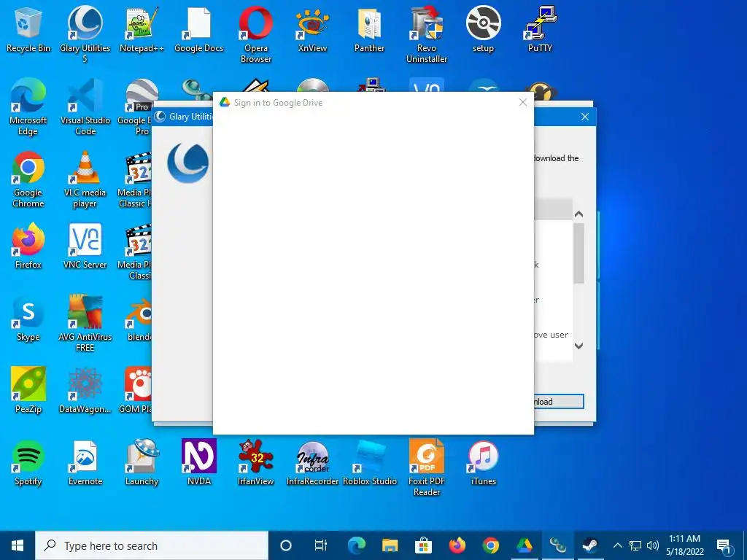Open AVG AntiVirus FREE desktop shortcut
747x560 pixels.
click(x=85, y=323)
